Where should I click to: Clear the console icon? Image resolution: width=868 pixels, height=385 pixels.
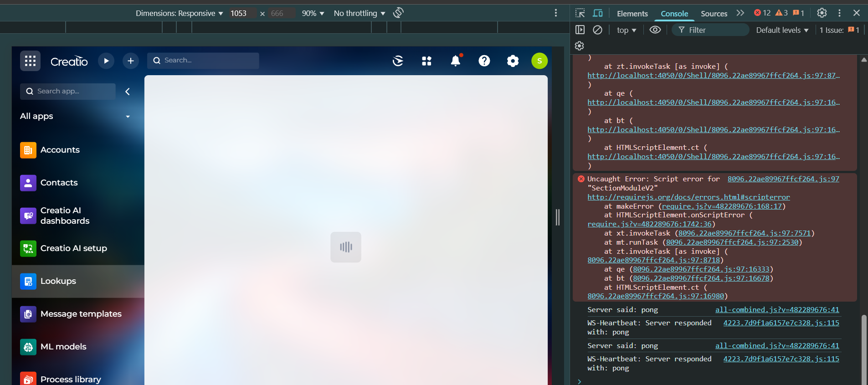pos(597,30)
